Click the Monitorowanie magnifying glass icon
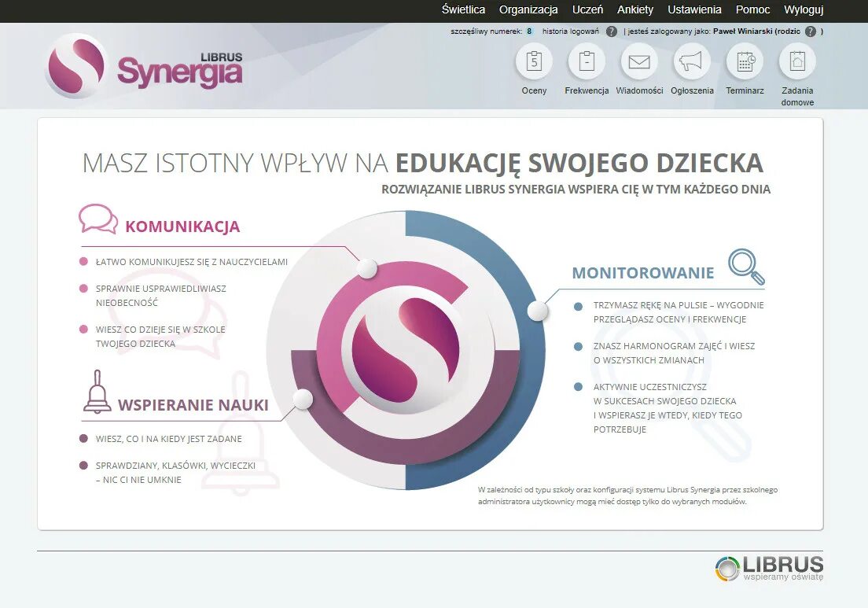The image size is (868, 608). point(746,267)
